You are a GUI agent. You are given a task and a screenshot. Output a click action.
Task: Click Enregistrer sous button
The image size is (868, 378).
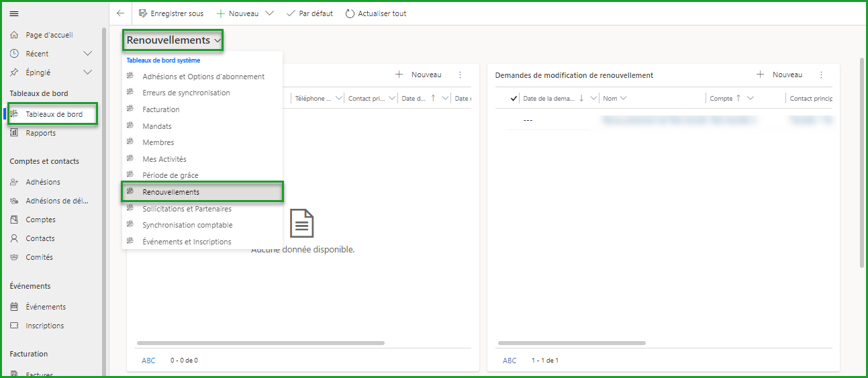point(171,13)
